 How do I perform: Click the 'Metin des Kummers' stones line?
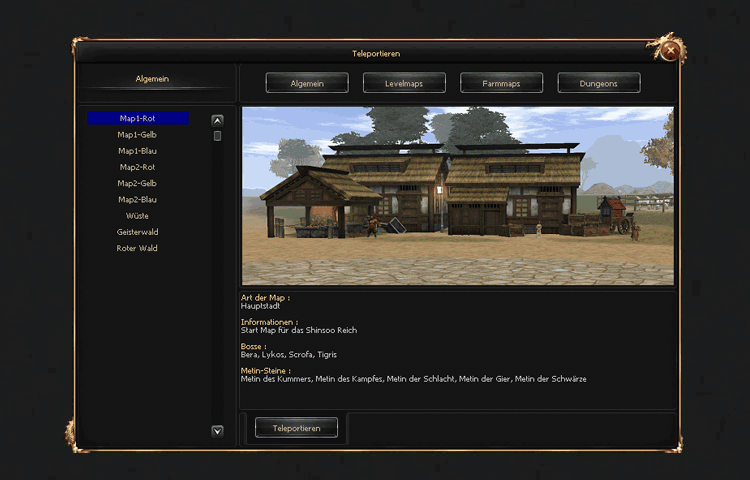(x=414, y=379)
